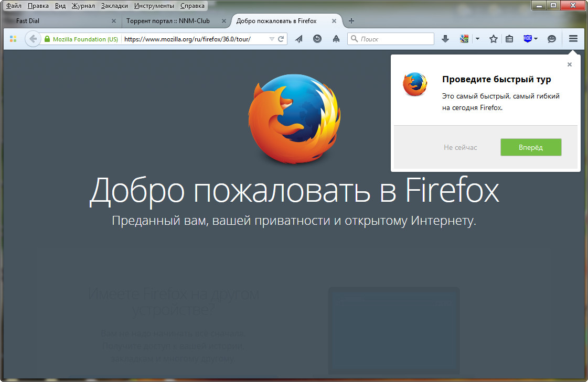Click the blue ABE shield icon

[x=528, y=39]
